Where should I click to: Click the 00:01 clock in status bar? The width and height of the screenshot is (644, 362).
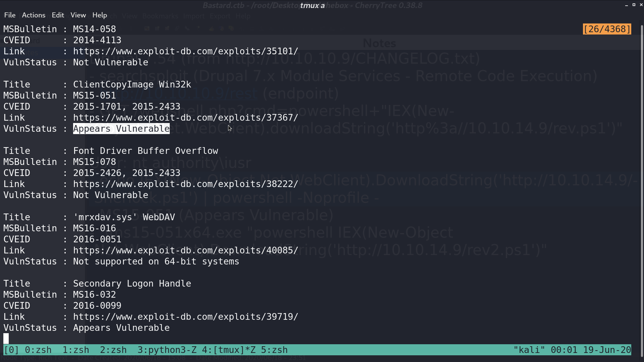coord(564,350)
